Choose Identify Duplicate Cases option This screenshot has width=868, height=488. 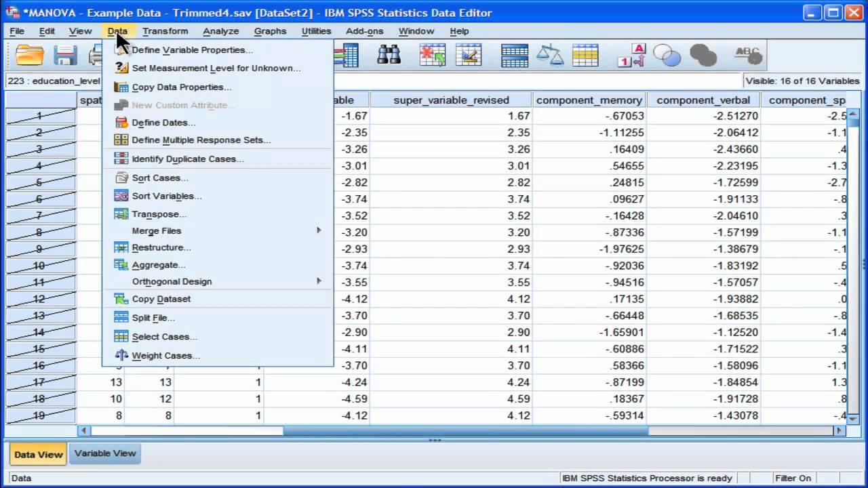click(x=187, y=159)
